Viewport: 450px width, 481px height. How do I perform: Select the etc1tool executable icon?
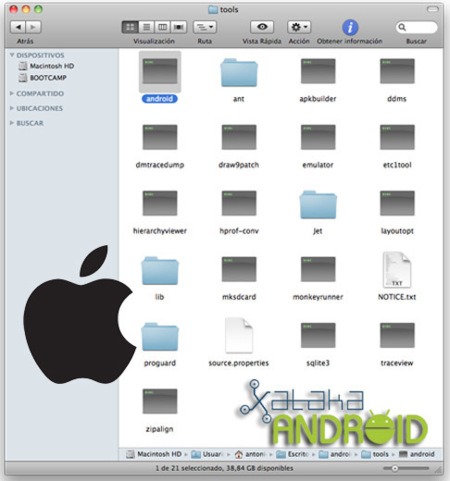(x=397, y=137)
